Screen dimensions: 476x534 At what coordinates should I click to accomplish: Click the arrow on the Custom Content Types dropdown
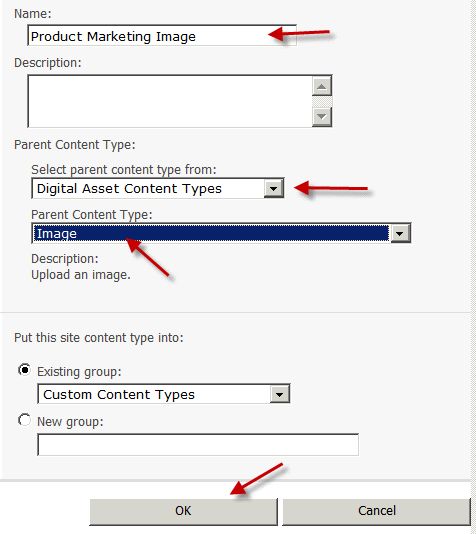click(280, 394)
